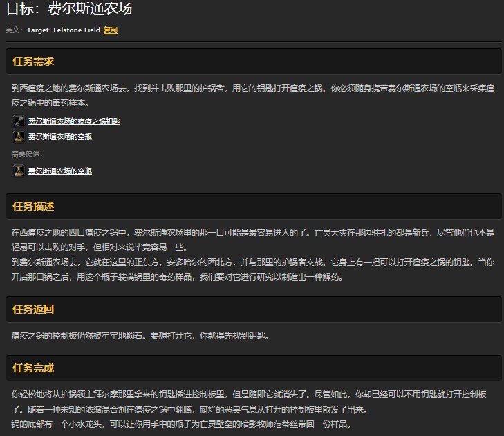This screenshot has width=504, height=436.
Task: Click the page title 目标：费尔斯通农场
Action: point(68,10)
